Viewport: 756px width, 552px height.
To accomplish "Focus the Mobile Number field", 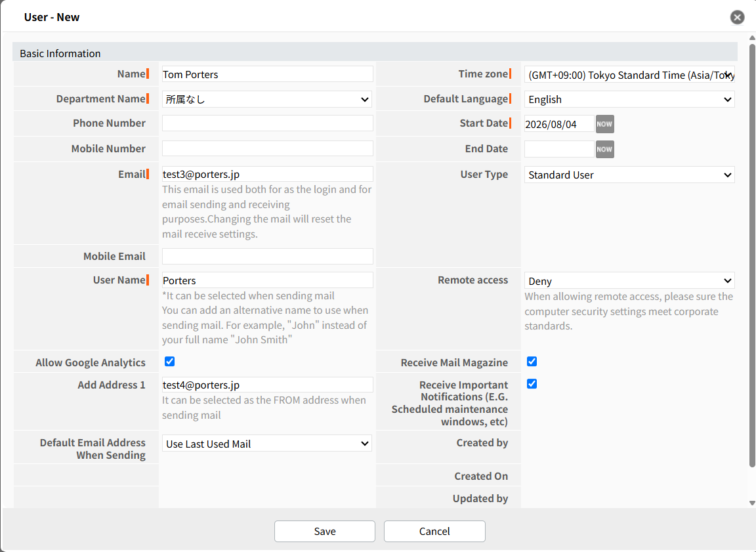I will coord(268,148).
